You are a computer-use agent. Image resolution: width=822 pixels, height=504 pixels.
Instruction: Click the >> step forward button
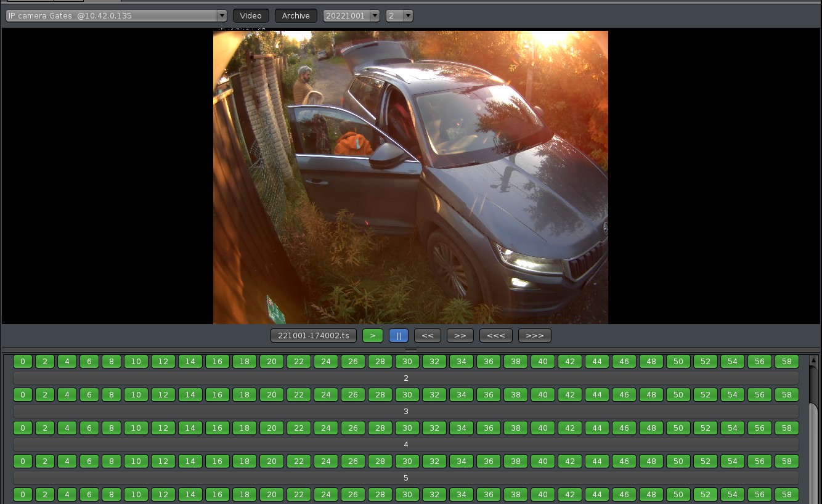tap(460, 336)
